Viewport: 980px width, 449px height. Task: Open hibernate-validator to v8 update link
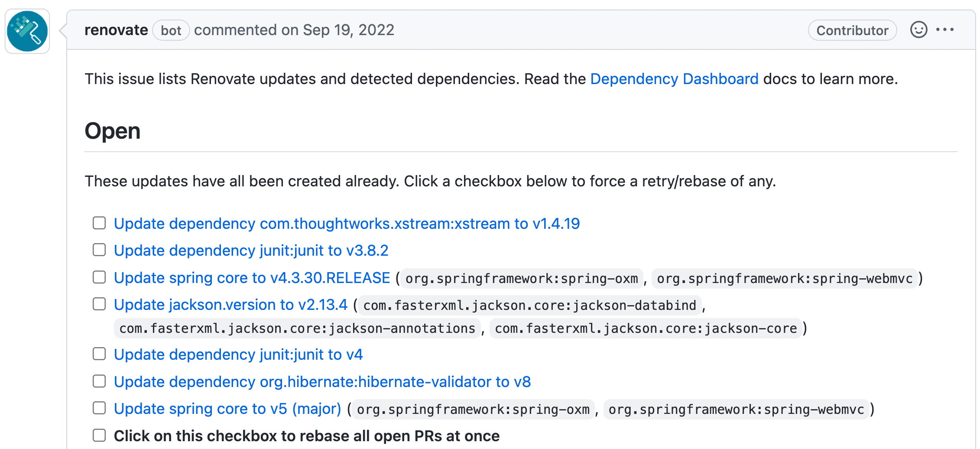pos(322,382)
